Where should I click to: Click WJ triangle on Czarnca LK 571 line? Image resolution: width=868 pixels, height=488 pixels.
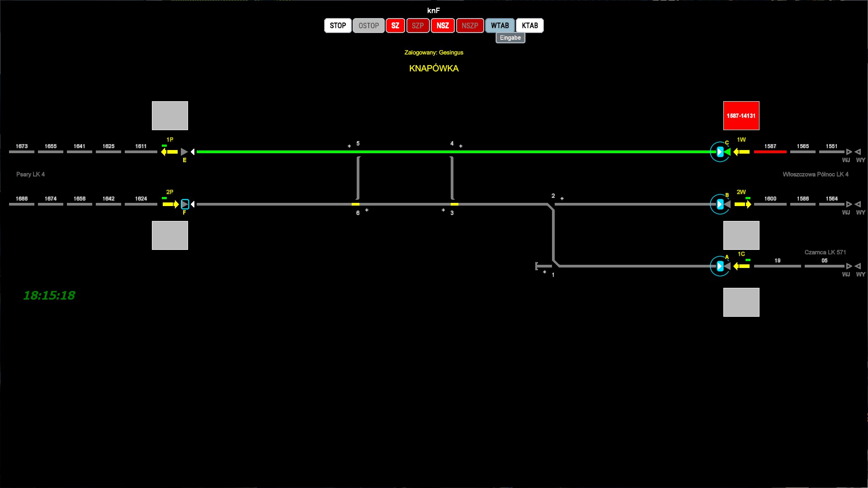(x=849, y=266)
